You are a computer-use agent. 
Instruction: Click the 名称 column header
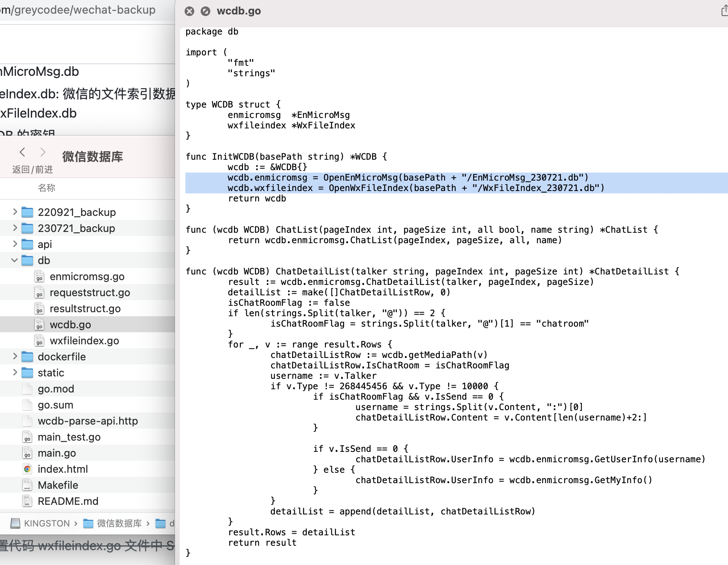pos(47,188)
